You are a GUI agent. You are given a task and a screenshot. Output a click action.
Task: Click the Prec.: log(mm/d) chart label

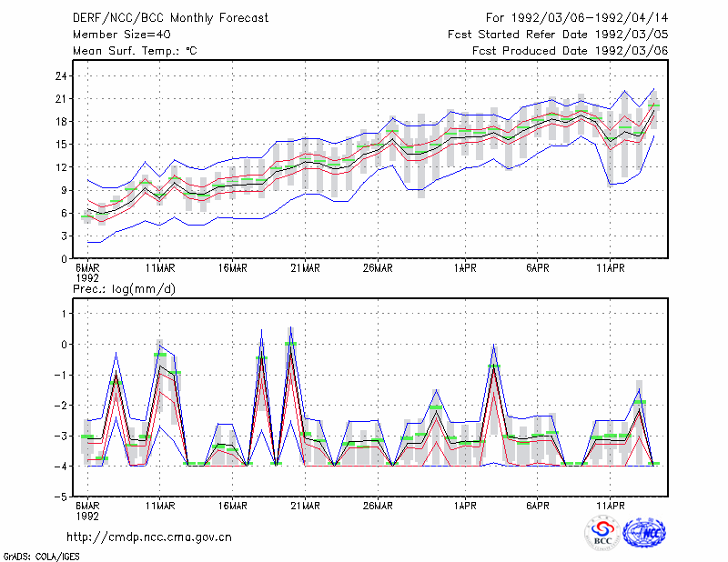click(124, 289)
